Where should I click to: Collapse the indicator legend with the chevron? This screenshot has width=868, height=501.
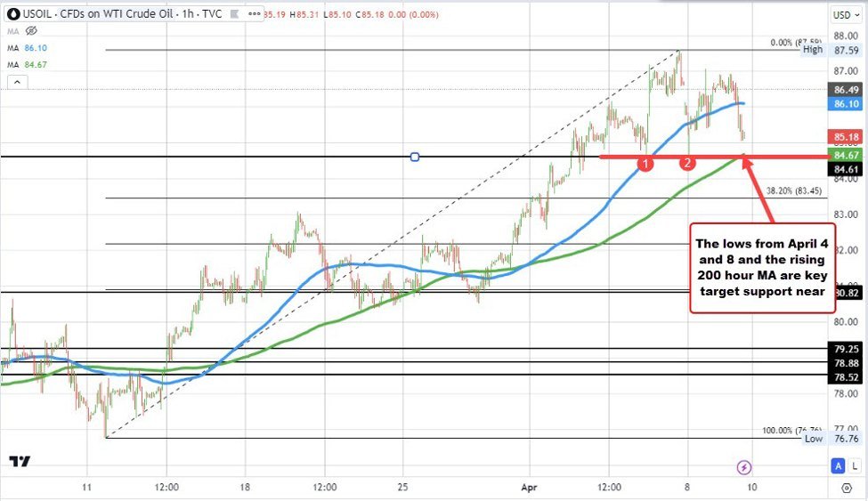point(17,82)
